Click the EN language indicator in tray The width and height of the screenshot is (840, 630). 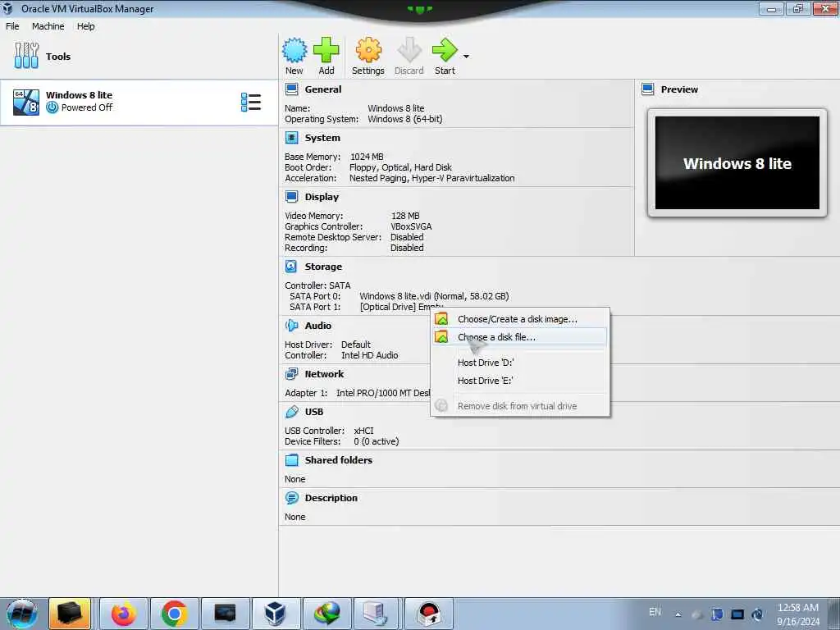(655, 612)
